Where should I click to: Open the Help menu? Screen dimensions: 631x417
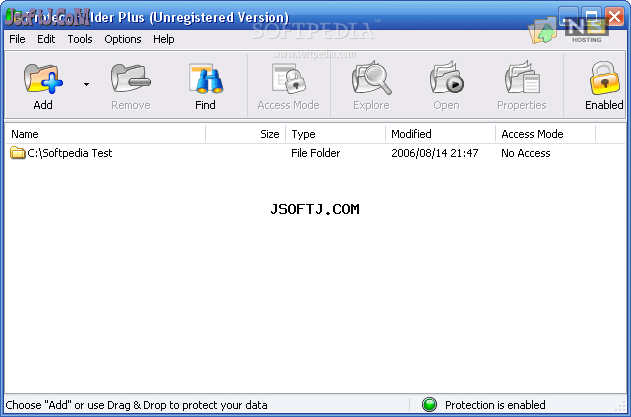click(x=164, y=39)
